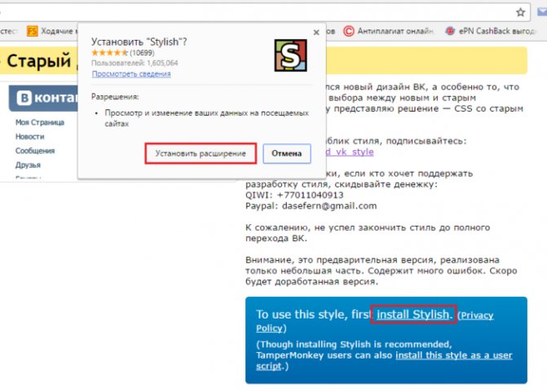Open the FS Ходячие bookmark
The image size is (547, 392).
tap(51, 31)
